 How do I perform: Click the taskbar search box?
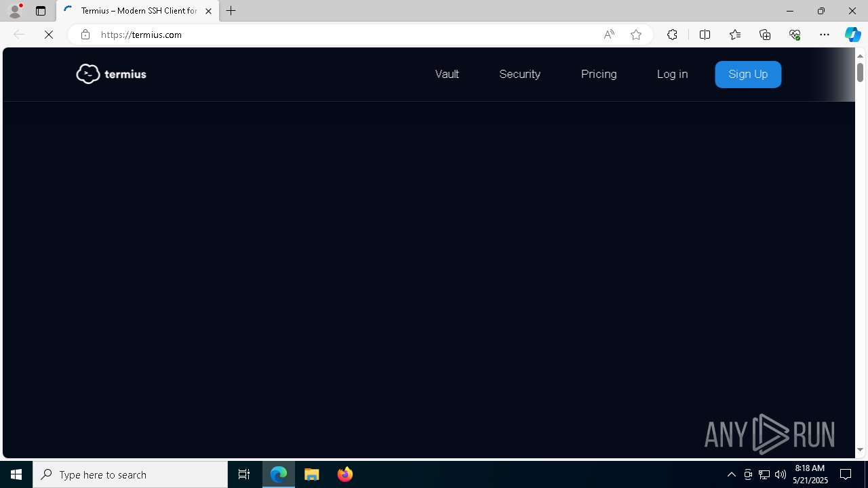[130, 474]
